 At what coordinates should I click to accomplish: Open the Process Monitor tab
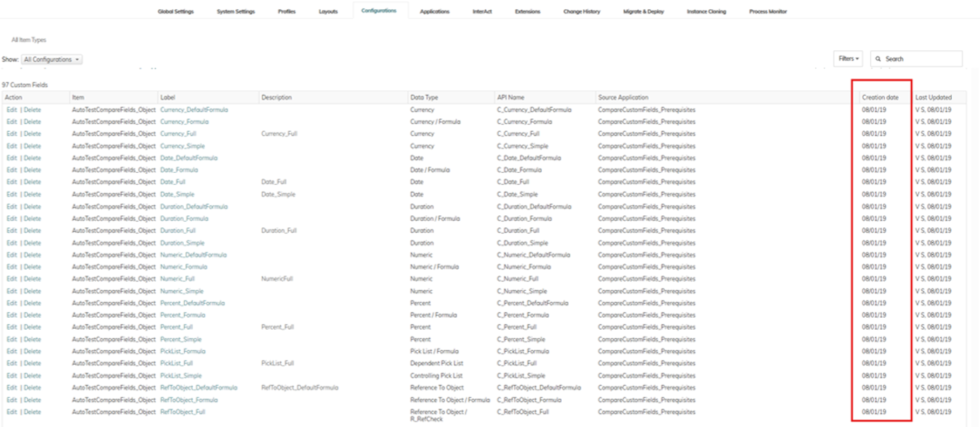tap(768, 12)
